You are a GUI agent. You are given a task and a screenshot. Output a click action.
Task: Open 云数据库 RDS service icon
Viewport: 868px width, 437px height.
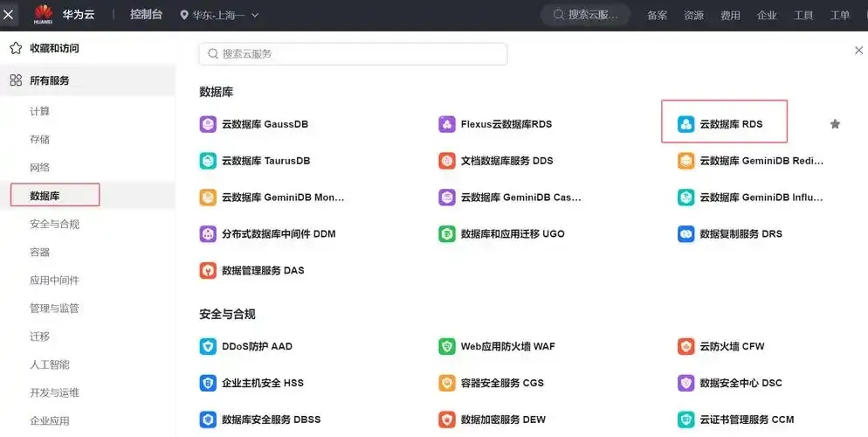[685, 124]
